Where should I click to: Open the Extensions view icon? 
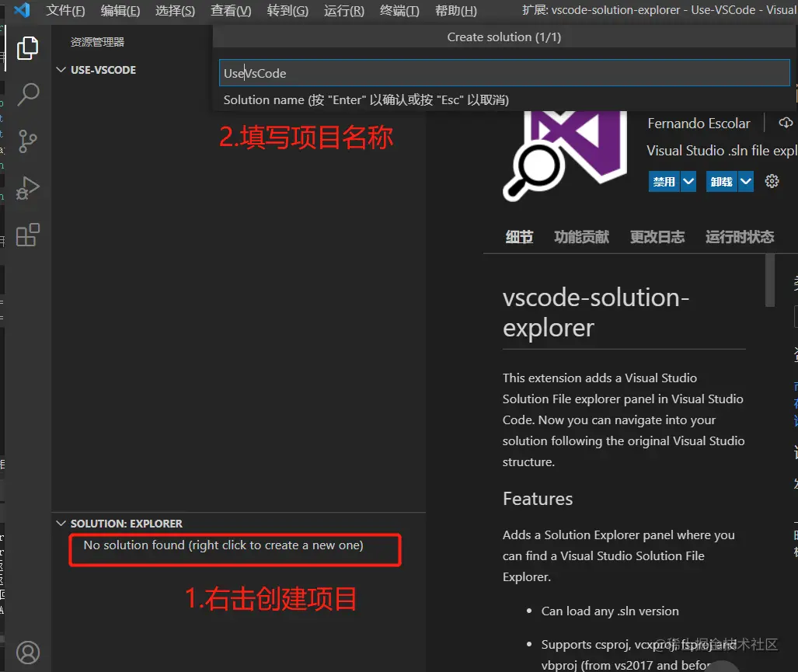27,235
